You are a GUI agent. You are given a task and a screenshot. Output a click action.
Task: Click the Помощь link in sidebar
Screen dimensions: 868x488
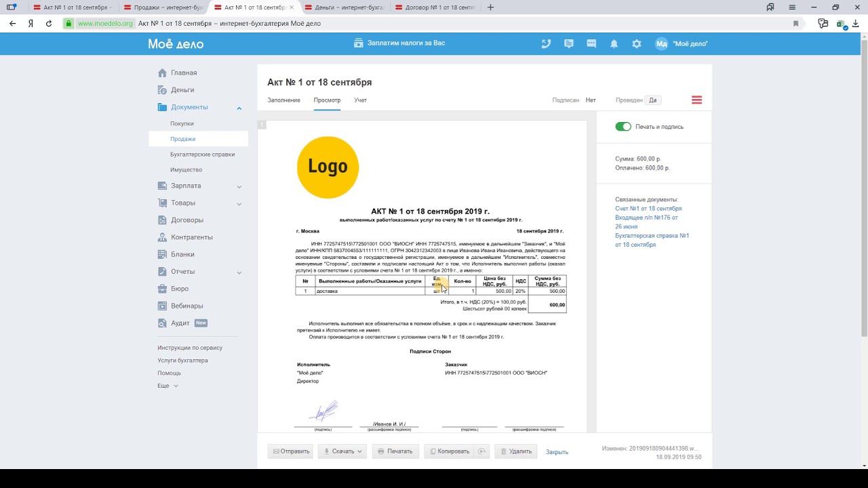click(x=169, y=373)
